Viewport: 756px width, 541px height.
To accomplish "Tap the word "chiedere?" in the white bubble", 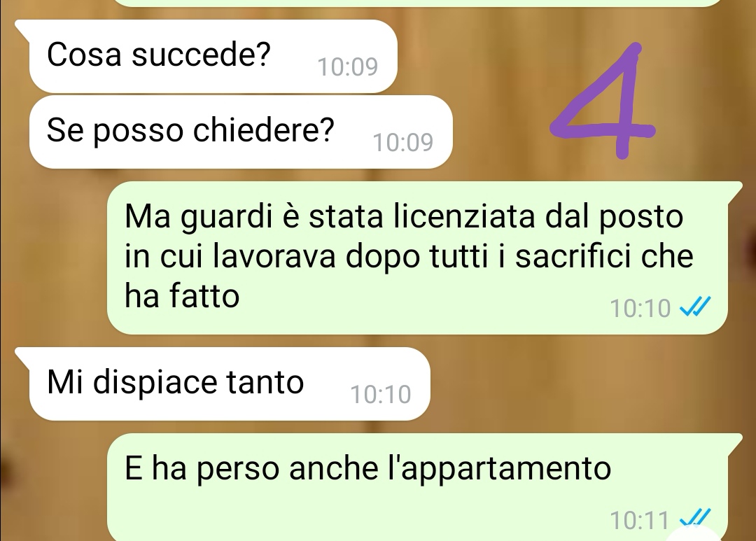I will point(264,130).
